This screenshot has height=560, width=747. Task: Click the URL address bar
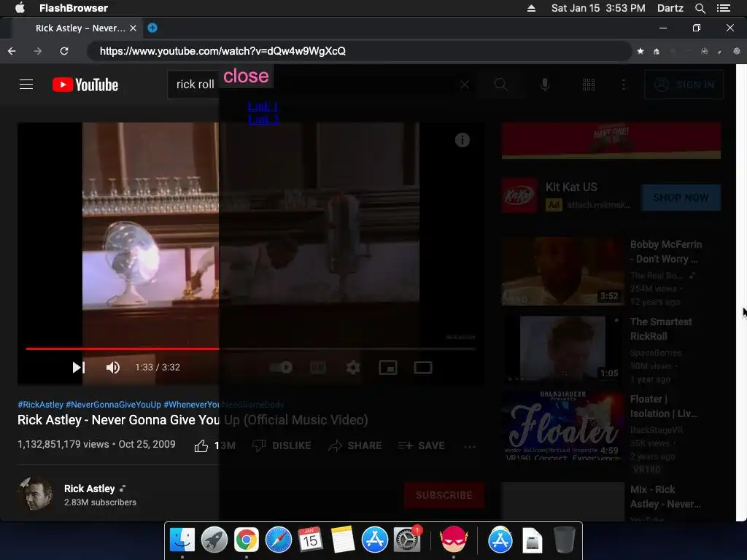(x=359, y=51)
